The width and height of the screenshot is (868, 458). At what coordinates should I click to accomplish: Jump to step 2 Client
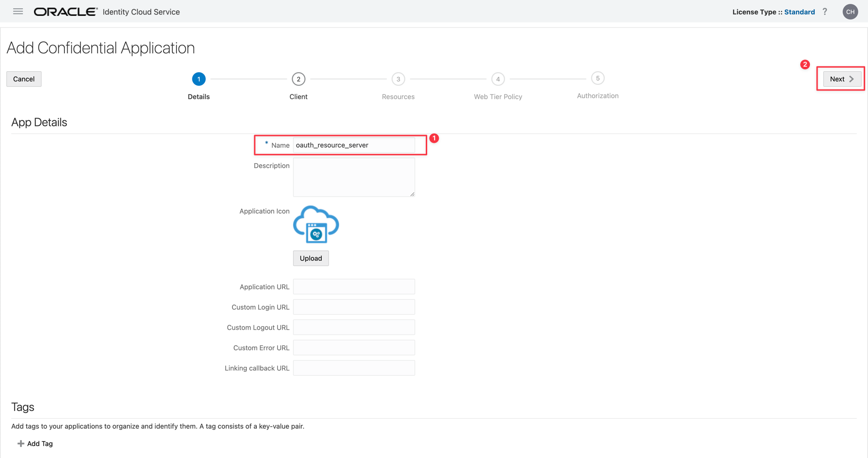coord(298,79)
